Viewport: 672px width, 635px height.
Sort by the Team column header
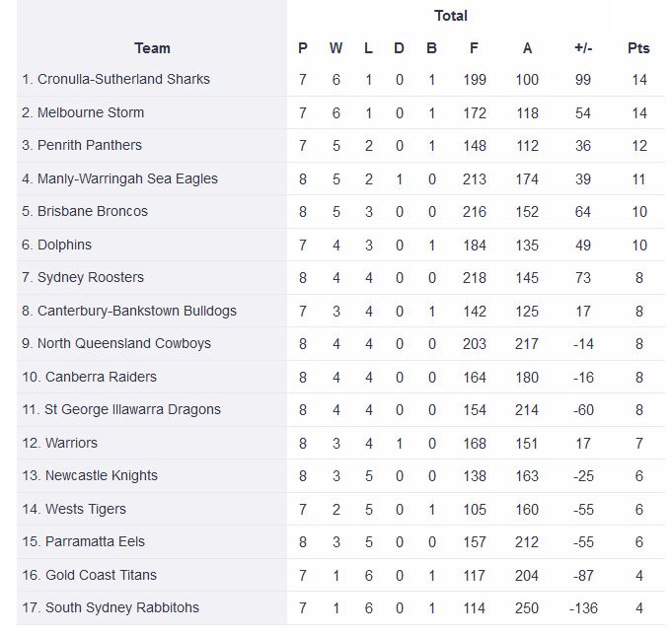(x=152, y=47)
